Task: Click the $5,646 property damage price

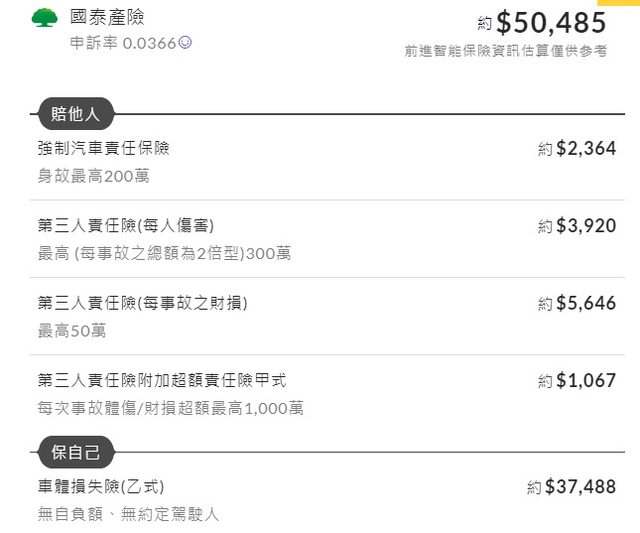Action: (x=586, y=303)
